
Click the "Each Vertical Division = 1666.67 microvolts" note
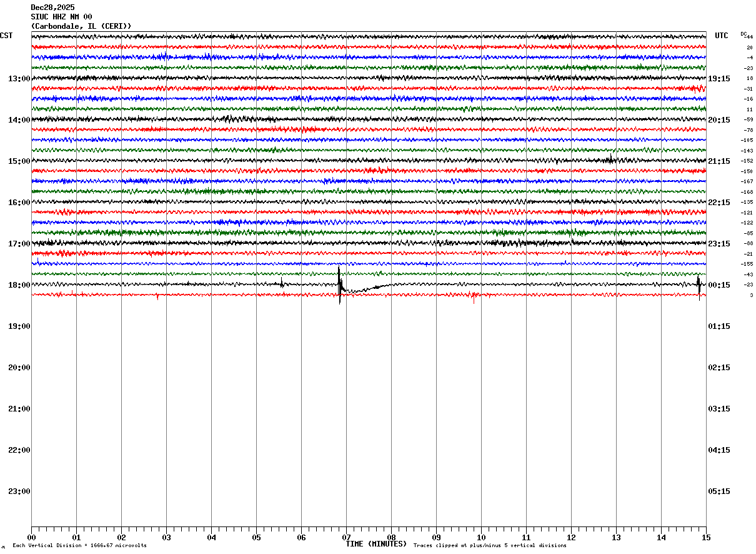pos(79,546)
